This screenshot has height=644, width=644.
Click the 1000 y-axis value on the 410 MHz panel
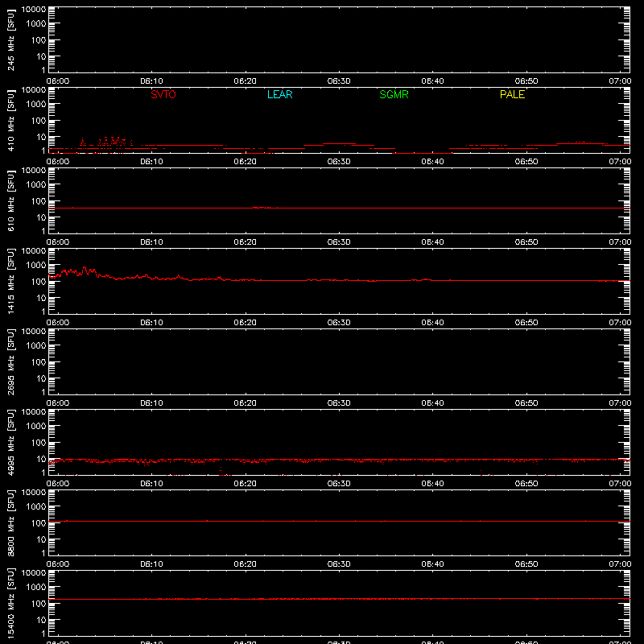36,105
